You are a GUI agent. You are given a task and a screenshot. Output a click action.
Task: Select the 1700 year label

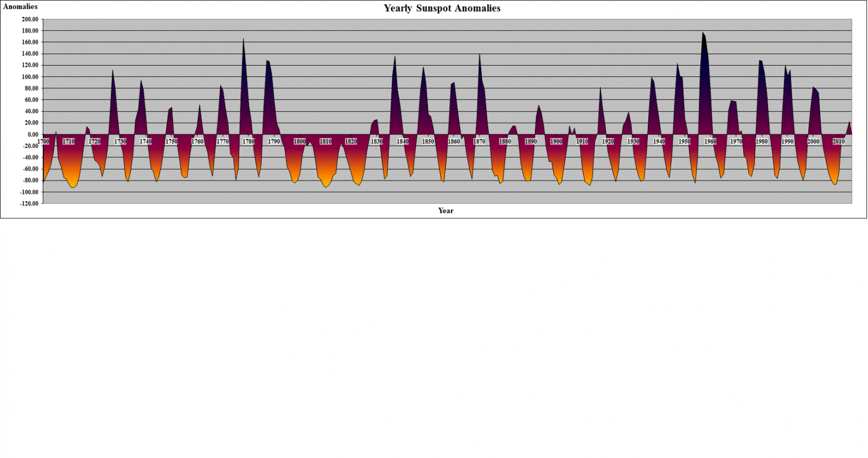43,141
